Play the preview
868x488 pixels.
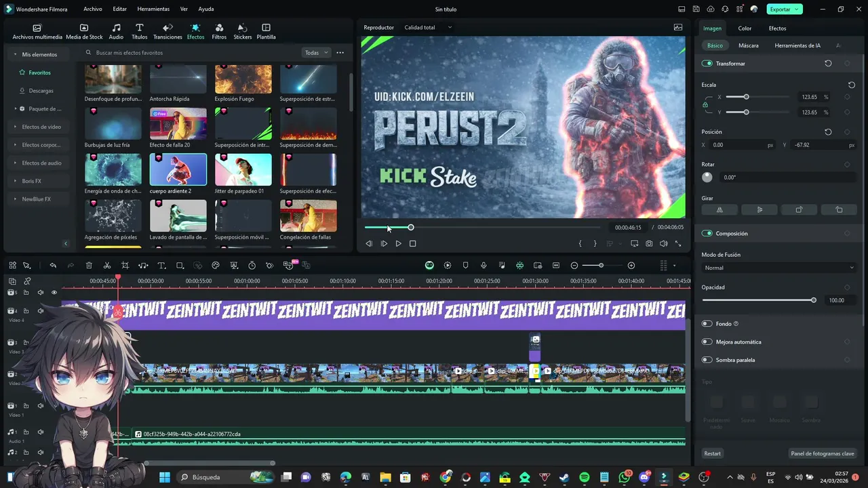pos(398,243)
